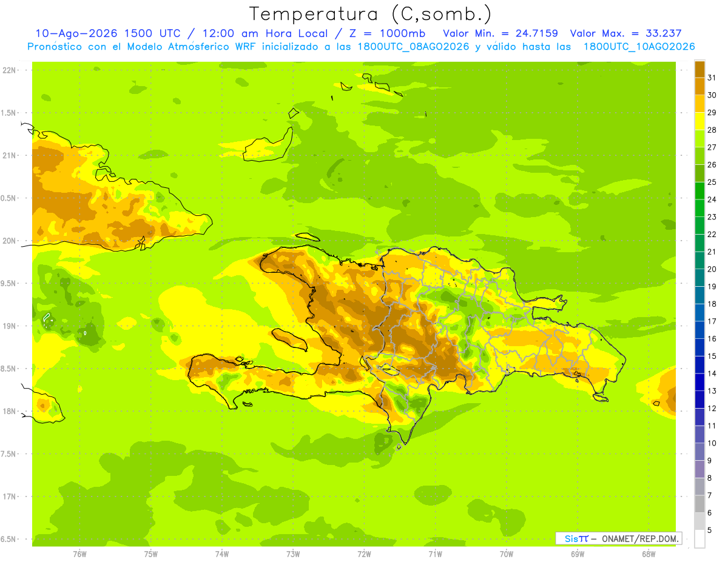The width and height of the screenshot is (728, 562).
Task: Select the purple legend band between 9 and 10
Action: (699, 452)
